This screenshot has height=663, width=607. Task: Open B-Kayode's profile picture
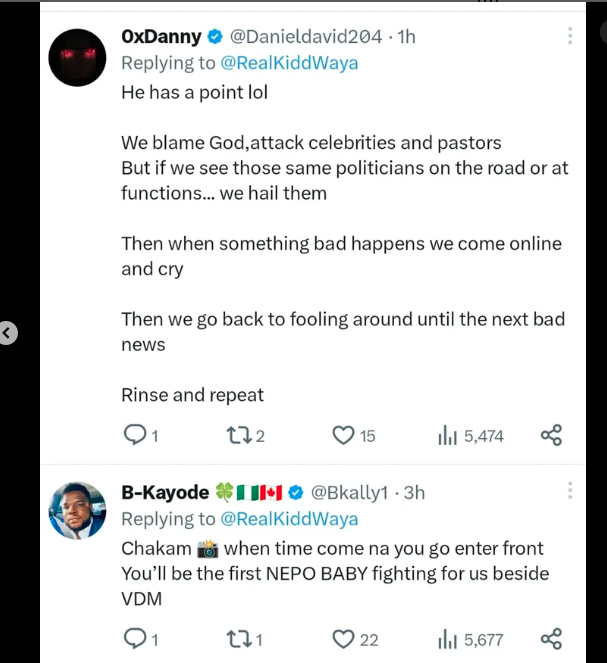77,510
